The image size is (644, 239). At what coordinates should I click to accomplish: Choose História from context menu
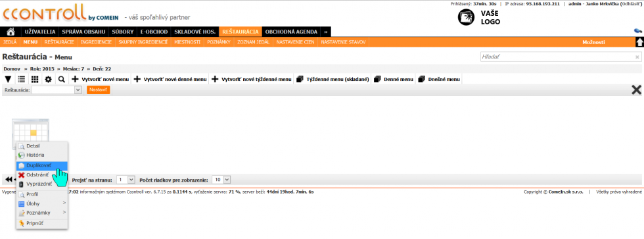[x=42, y=155]
